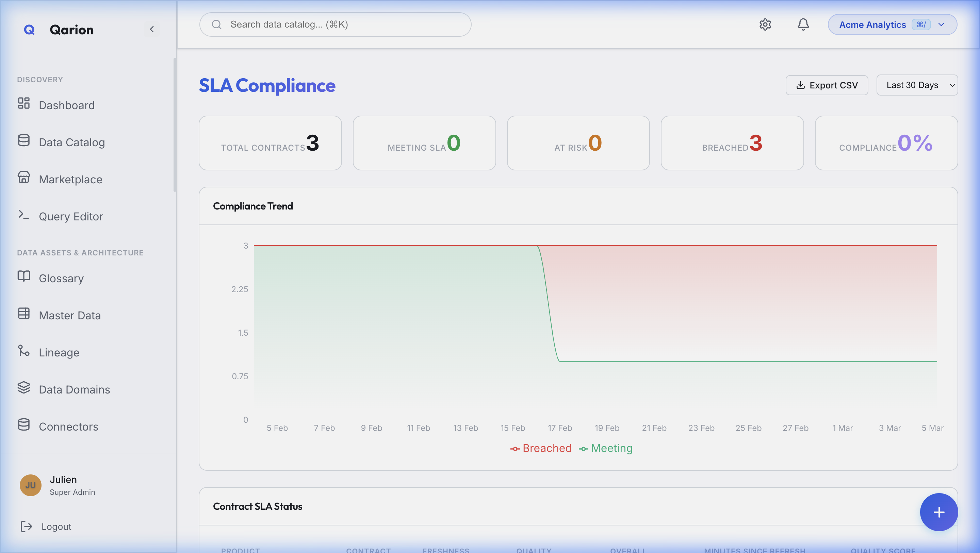Select the Lineage view
The width and height of the screenshot is (980, 553).
(x=59, y=352)
